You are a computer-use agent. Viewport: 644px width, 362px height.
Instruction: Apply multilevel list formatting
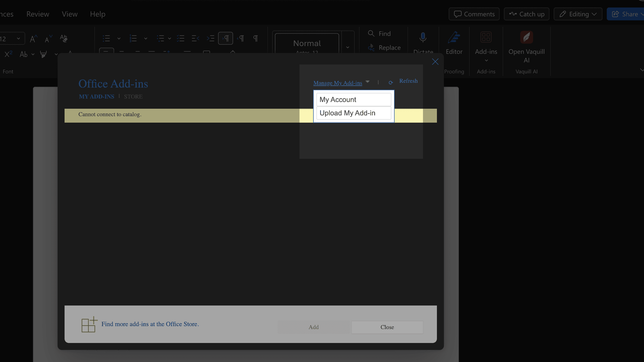(x=160, y=39)
